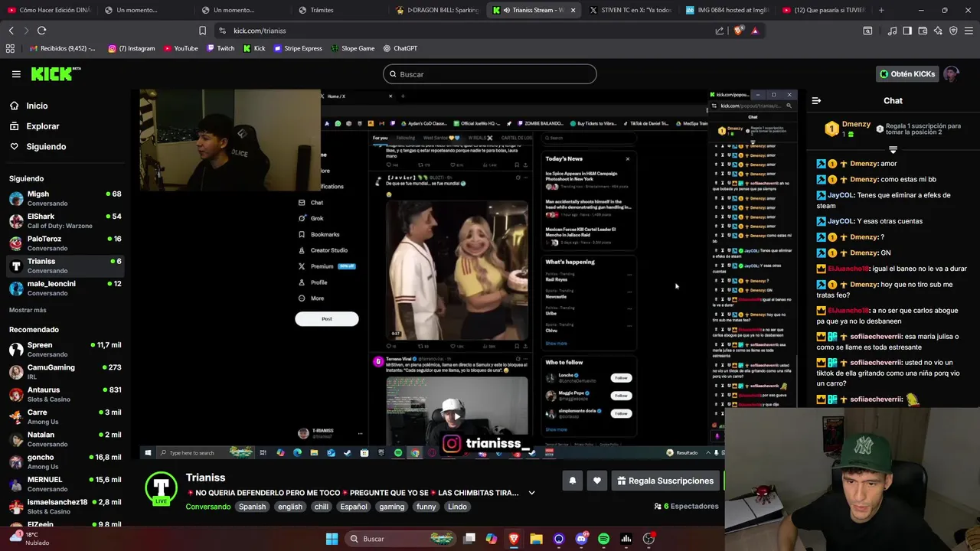Image resolution: width=980 pixels, height=551 pixels.
Task: Switch to the STIVEN TC en X tab
Action: pyautogui.click(x=631, y=10)
